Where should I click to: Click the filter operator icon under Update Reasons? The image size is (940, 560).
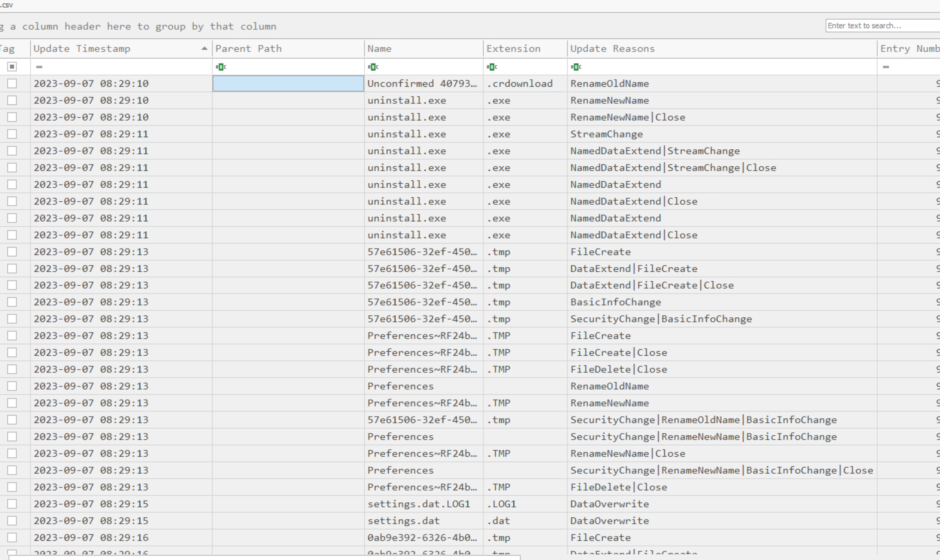pos(576,67)
